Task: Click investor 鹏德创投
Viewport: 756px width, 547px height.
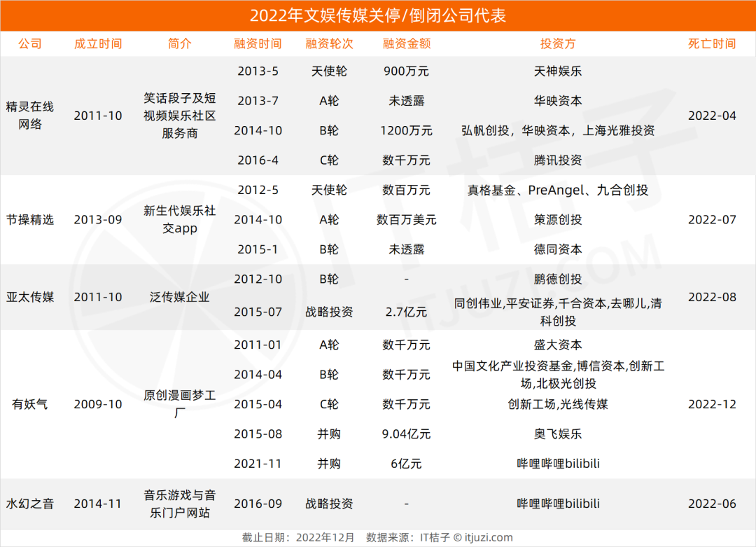Action: [558, 279]
